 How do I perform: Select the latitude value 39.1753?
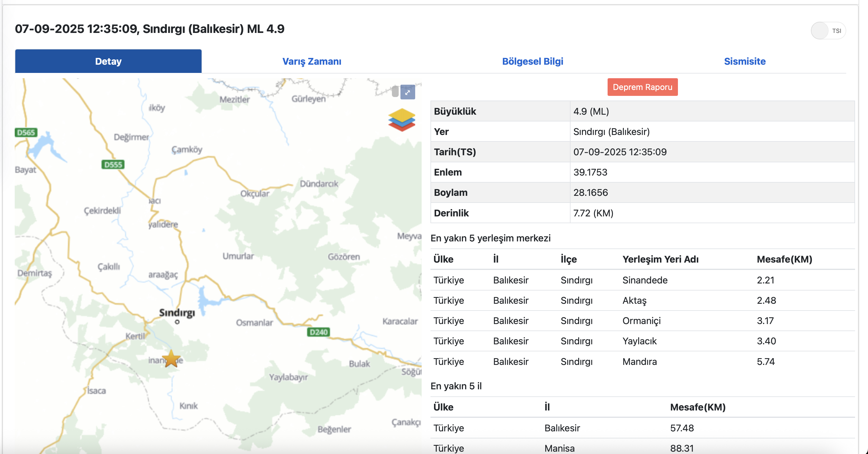pos(590,172)
